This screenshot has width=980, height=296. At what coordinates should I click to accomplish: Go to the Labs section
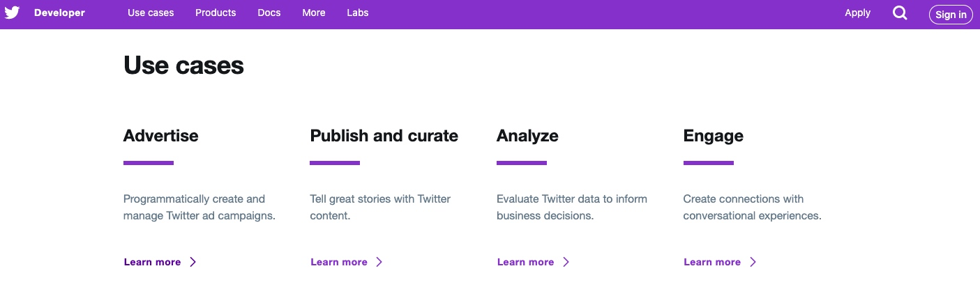[358, 13]
